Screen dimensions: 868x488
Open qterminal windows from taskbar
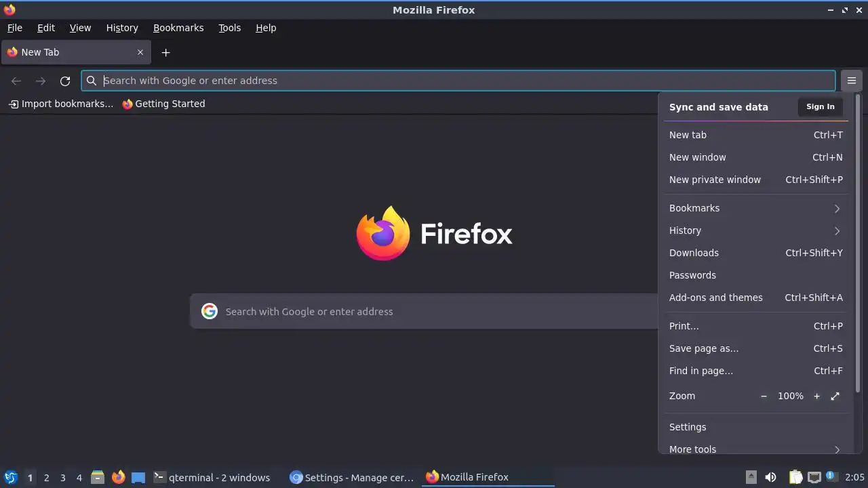tap(216, 477)
